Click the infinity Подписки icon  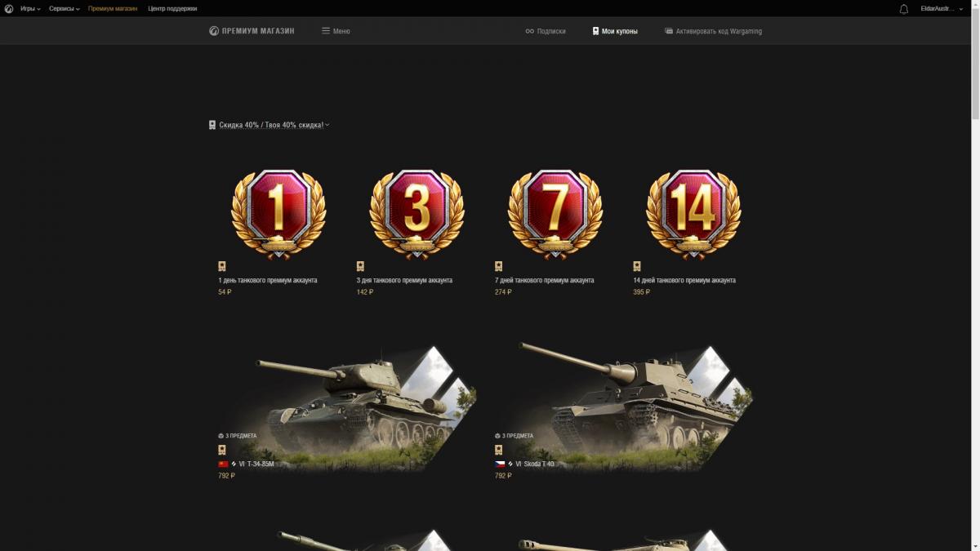529,31
